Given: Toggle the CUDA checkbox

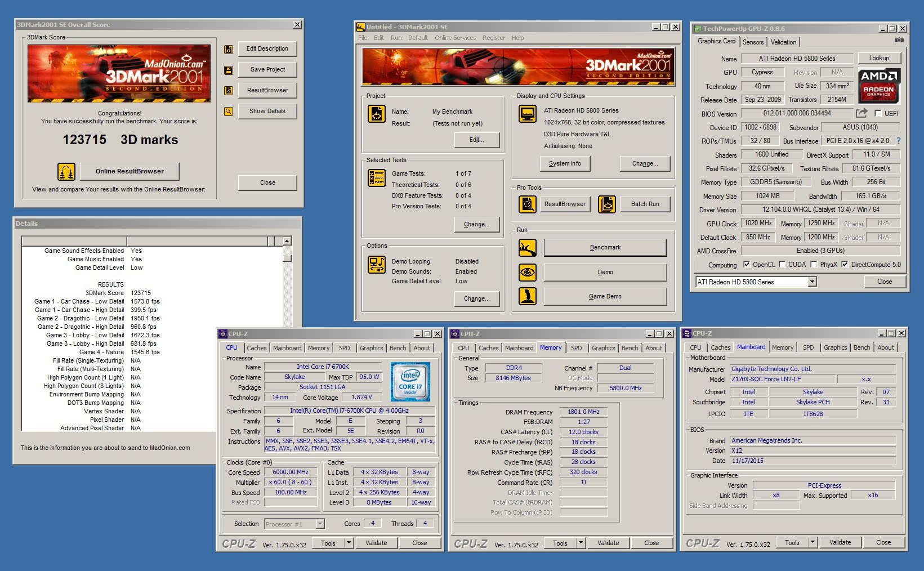Looking at the screenshot, I should [x=782, y=265].
